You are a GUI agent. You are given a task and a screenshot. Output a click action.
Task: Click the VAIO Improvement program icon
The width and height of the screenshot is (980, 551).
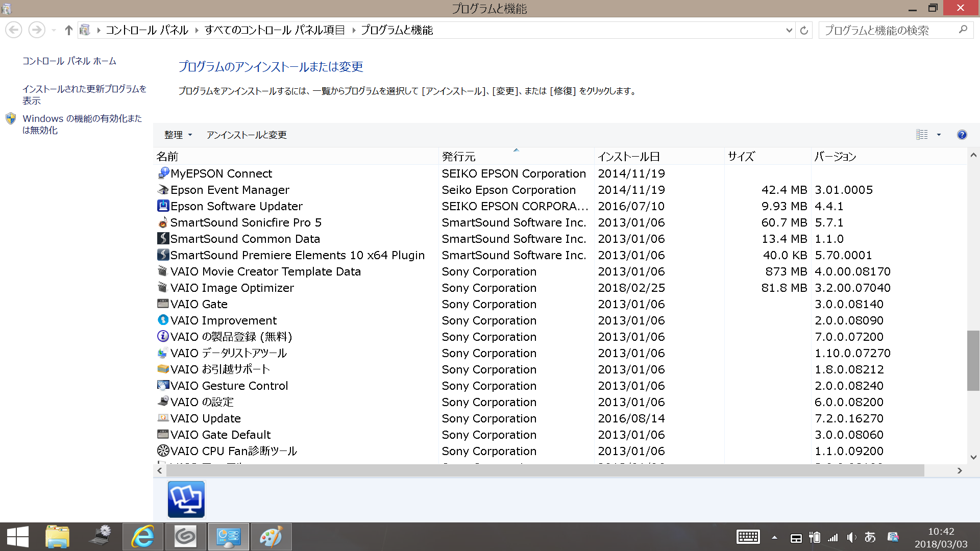click(x=163, y=320)
